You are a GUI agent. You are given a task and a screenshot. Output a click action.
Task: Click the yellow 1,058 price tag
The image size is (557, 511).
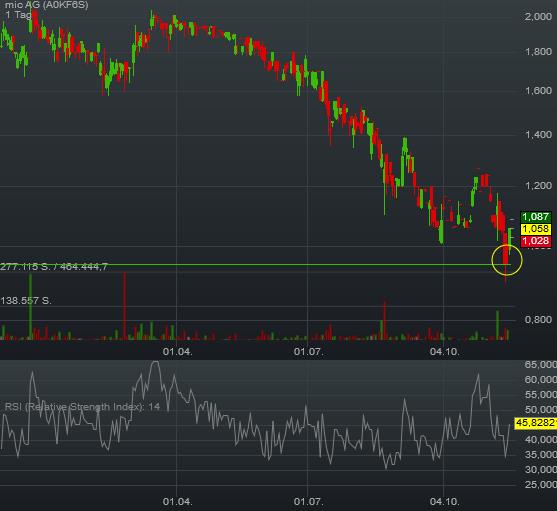tap(536, 229)
